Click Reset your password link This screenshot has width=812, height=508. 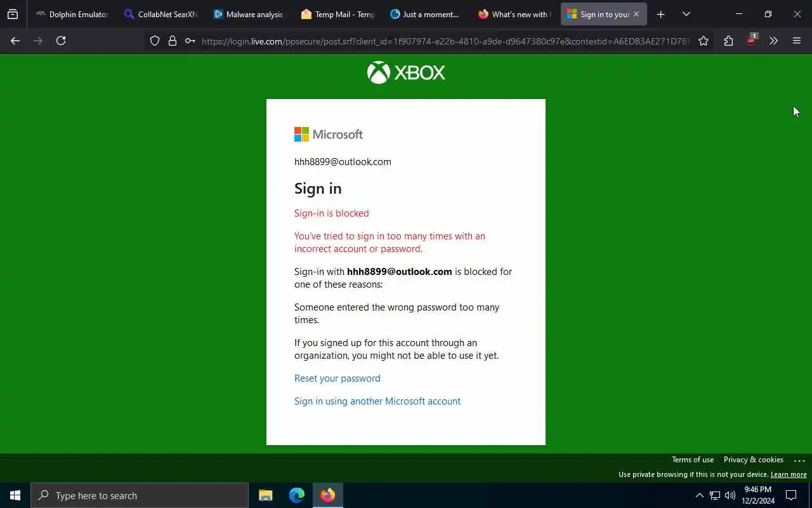click(x=337, y=378)
